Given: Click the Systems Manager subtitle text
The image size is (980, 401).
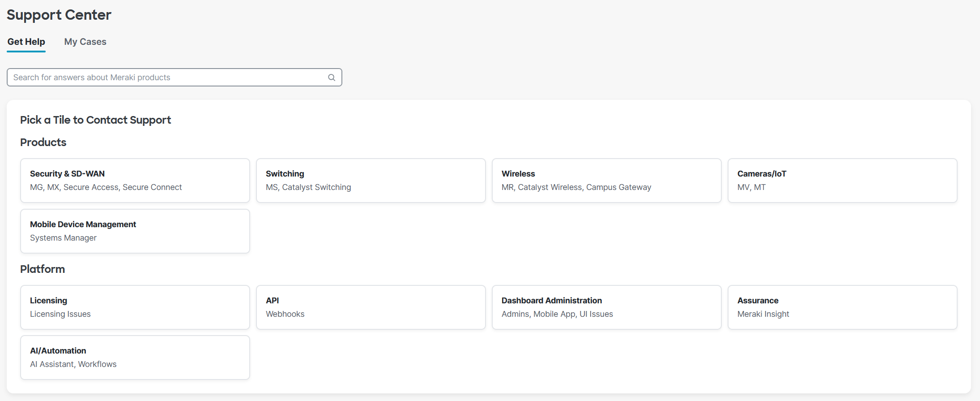Looking at the screenshot, I should 63,238.
